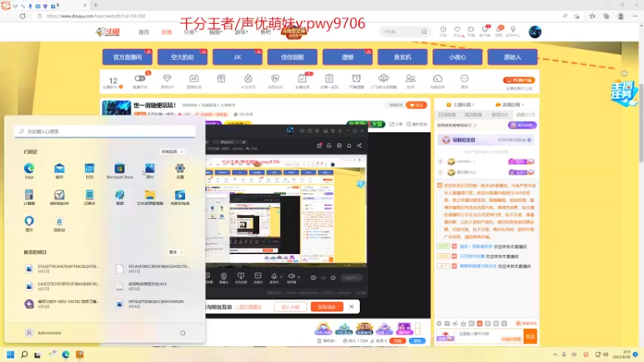Open recommended file CA3CD7E2767B...
The image size is (644, 362).
pyautogui.click(x=63, y=286)
